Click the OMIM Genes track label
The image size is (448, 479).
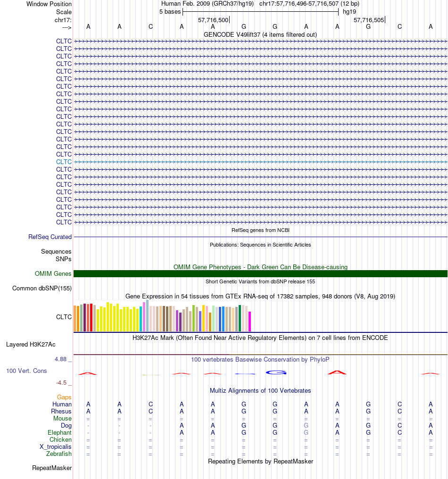(x=53, y=273)
